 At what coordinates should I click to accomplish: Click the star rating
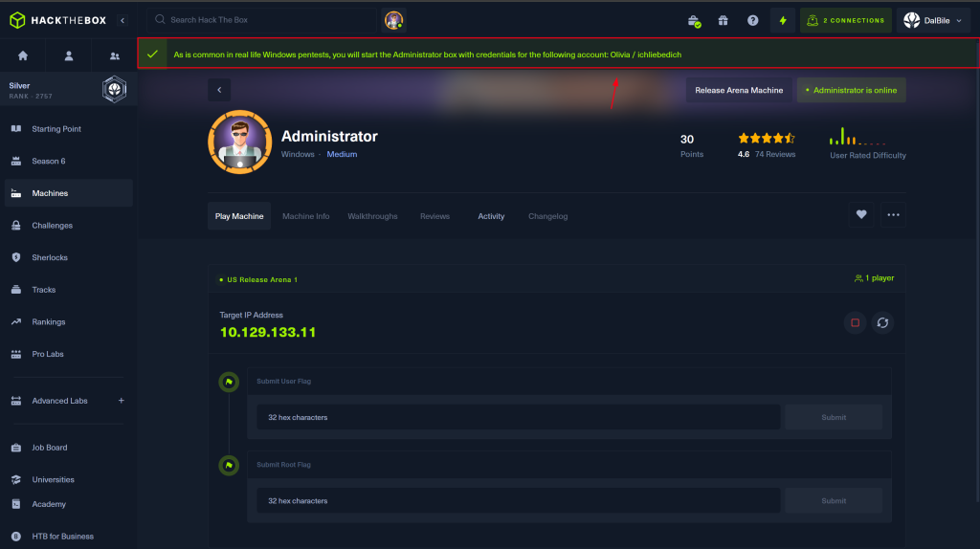pos(767,138)
